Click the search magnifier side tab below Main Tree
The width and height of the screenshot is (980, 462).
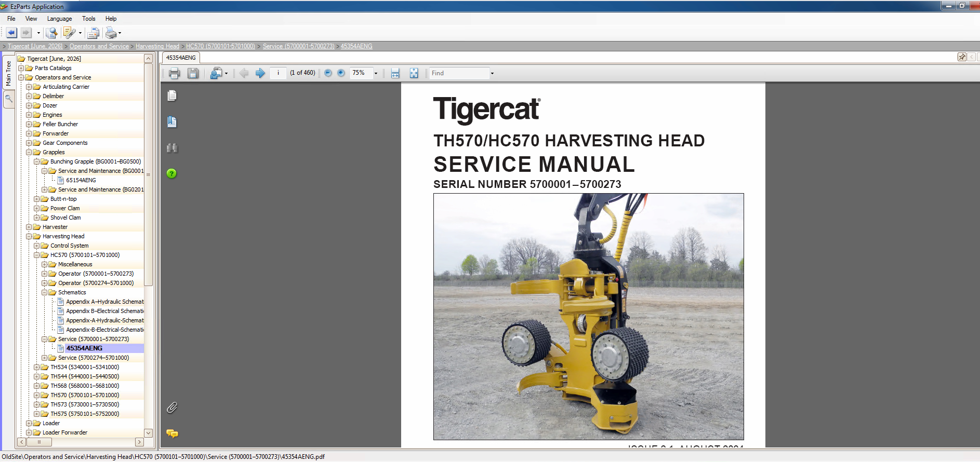[8, 99]
